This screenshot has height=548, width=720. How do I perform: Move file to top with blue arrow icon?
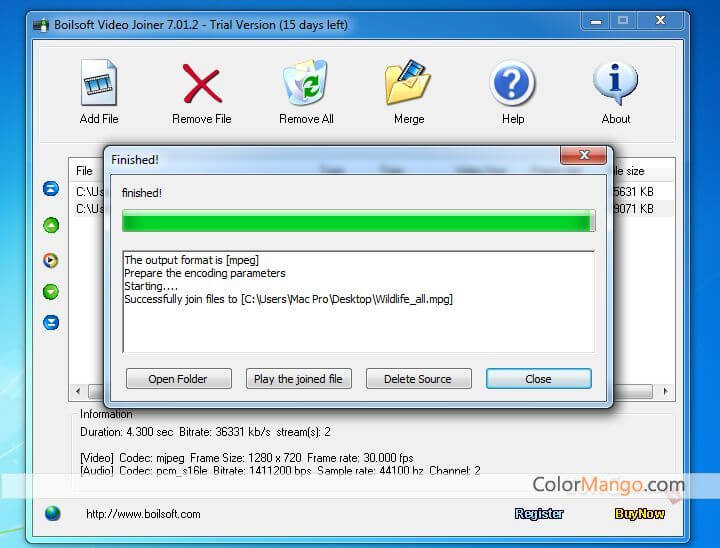51,188
